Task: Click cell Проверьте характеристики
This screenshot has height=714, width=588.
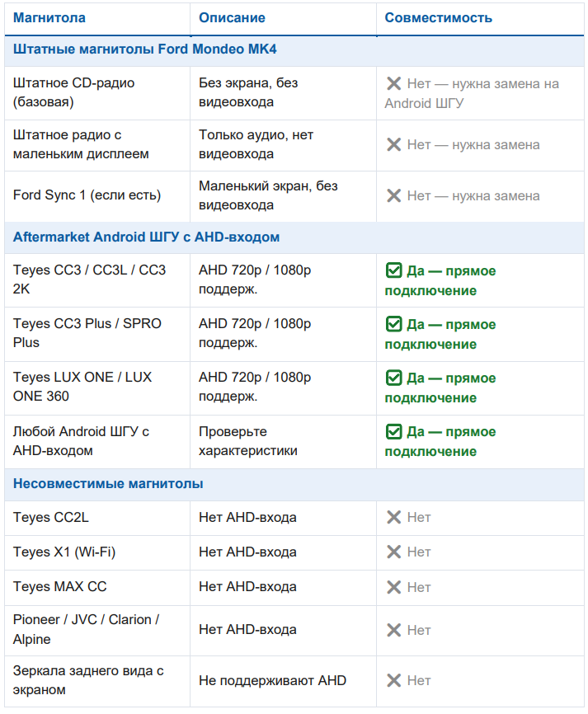Action: tap(283, 441)
